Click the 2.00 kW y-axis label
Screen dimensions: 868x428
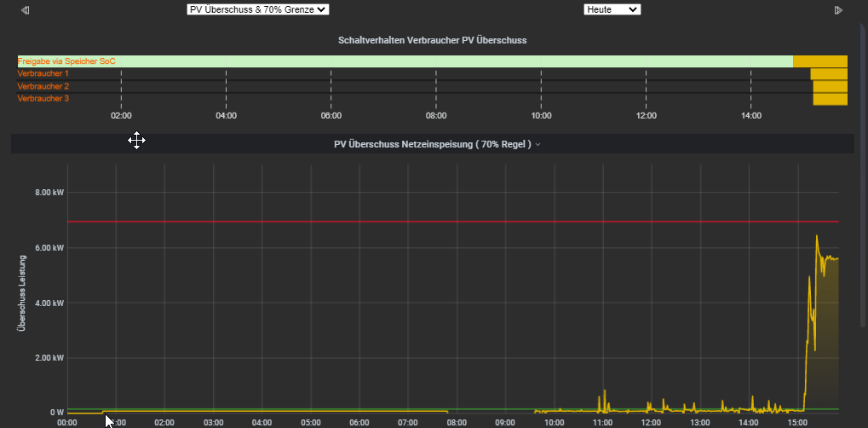(49, 357)
